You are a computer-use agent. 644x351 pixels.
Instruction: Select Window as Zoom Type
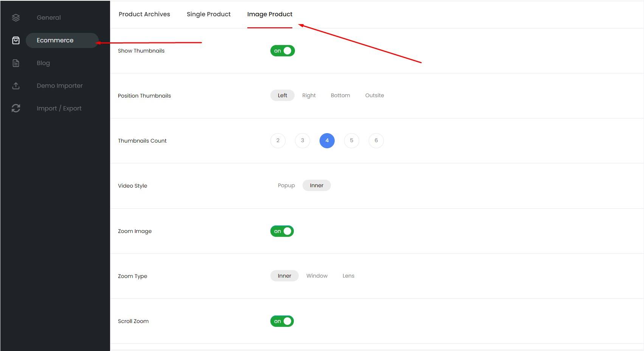[317, 276]
